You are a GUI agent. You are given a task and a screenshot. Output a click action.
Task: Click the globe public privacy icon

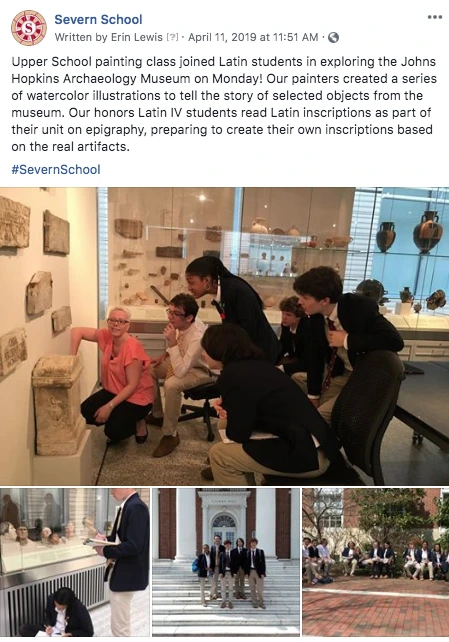(334, 37)
